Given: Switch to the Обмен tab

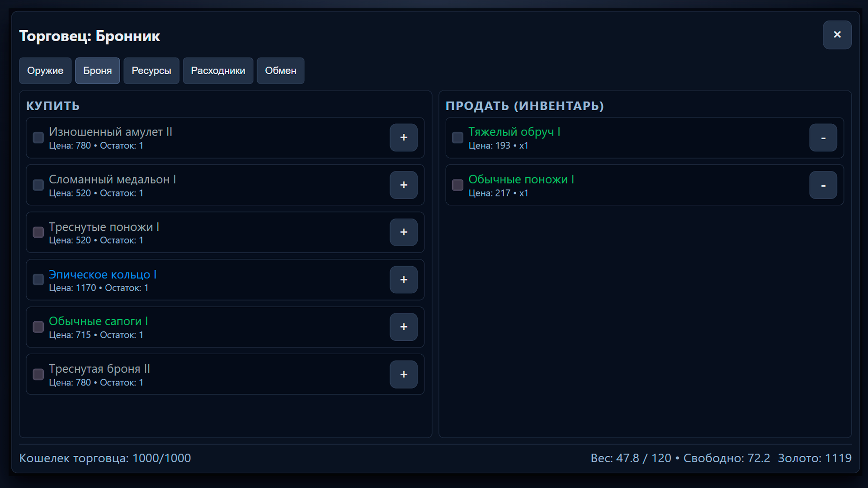Looking at the screenshot, I should click(x=280, y=70).
